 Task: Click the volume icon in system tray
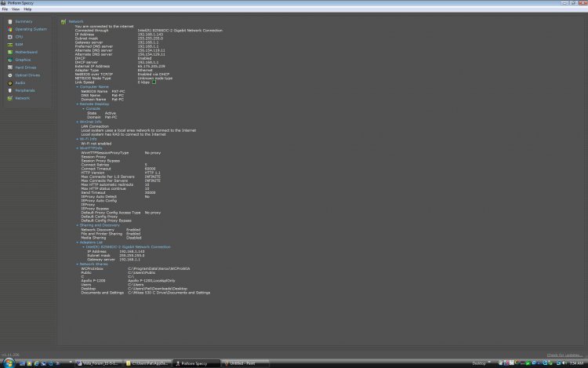564,363
